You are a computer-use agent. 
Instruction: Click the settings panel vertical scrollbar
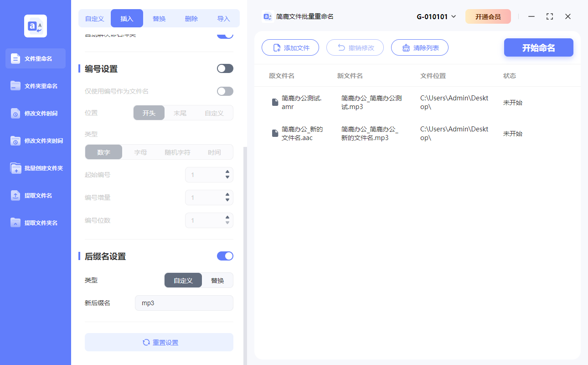tap(245, 255)
